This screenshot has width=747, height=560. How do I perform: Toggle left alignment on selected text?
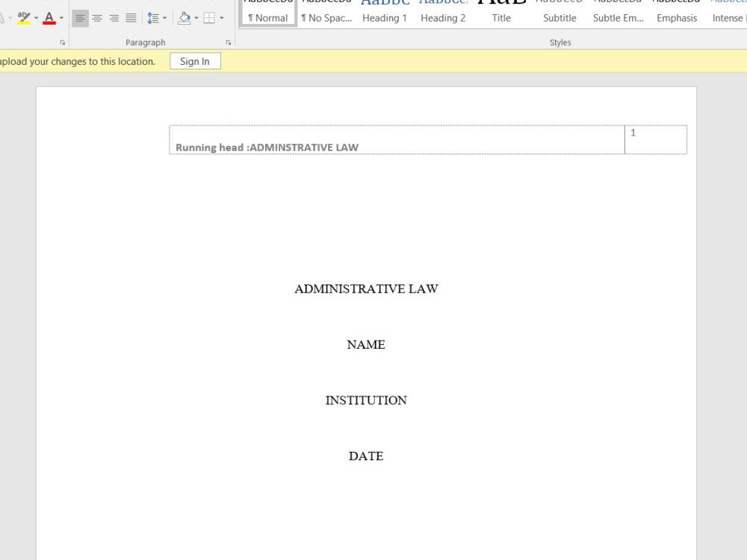click(80, 17)
